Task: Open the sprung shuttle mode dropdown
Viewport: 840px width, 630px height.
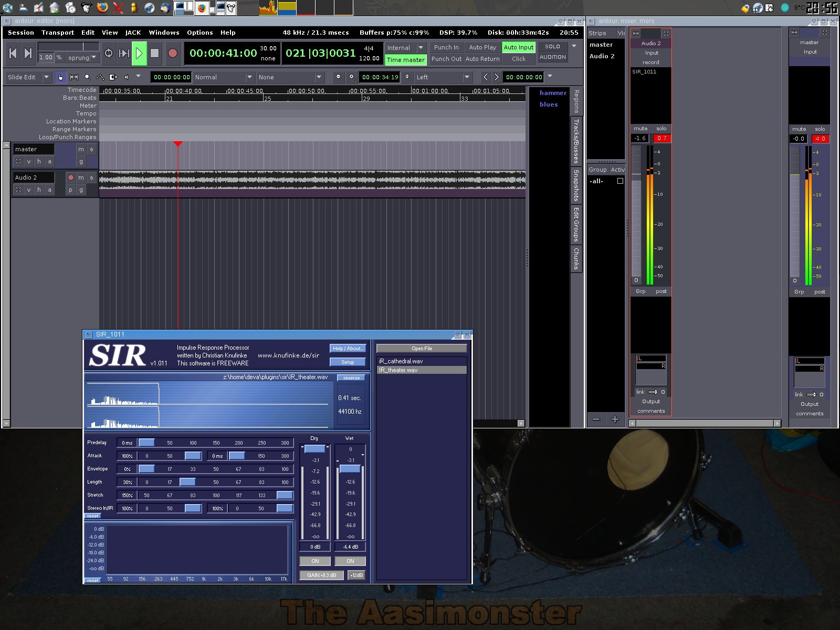Action: tap(82, 58)
